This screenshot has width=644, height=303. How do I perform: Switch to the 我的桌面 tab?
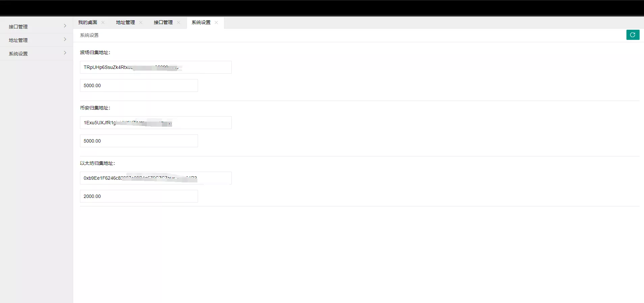click(x=88, y=23)
